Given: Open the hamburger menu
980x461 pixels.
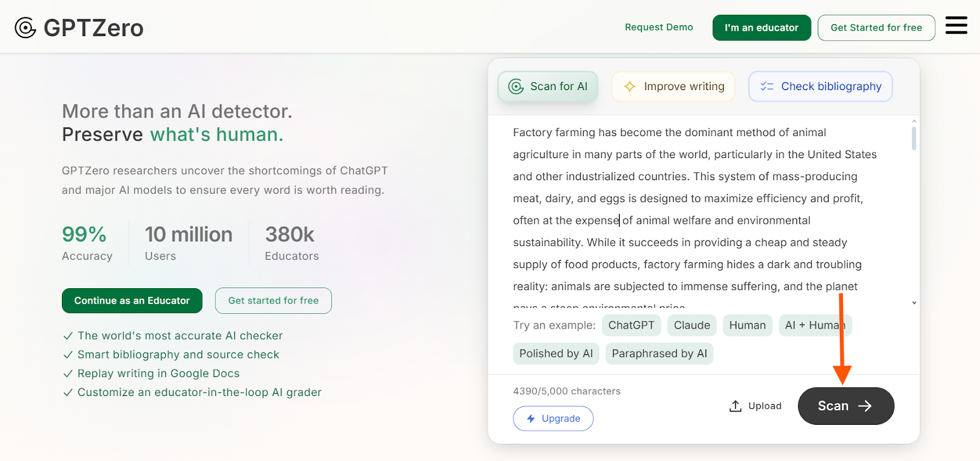Looking at the screenshot, I should click(956, 26).
